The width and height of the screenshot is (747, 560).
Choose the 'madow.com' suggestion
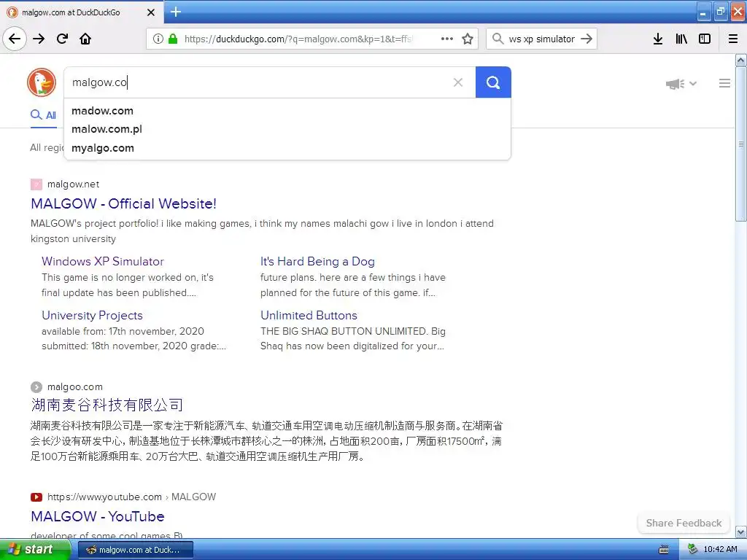click(287, 111)
